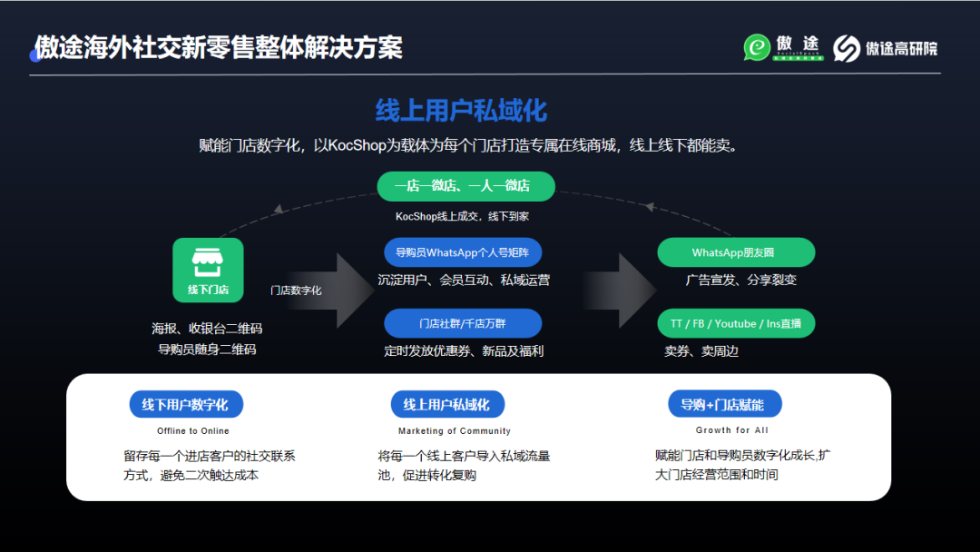
Task: Click the text 卖券、卖周边
Action: click(701, 351)
